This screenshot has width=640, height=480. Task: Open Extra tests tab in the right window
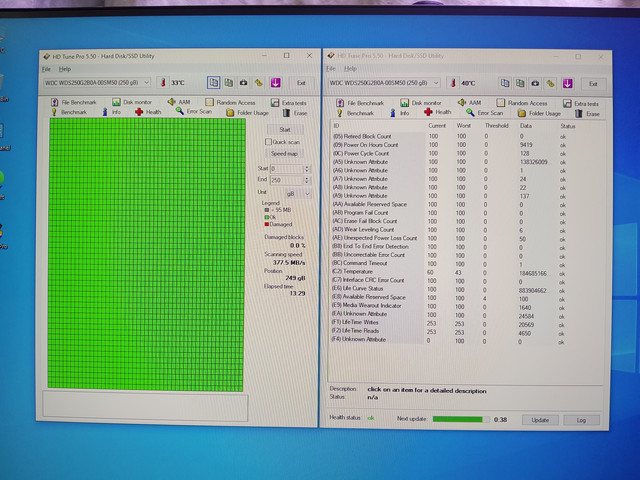click(581, 104)
